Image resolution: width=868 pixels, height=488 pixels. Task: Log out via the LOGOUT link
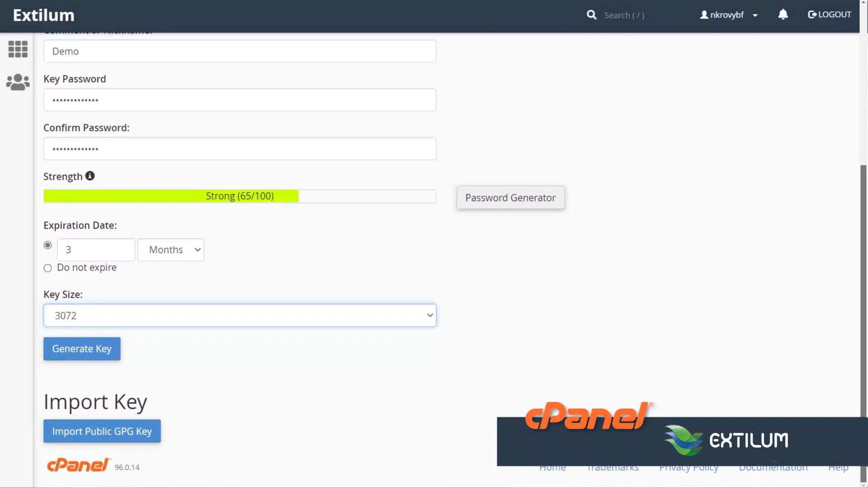830,14
